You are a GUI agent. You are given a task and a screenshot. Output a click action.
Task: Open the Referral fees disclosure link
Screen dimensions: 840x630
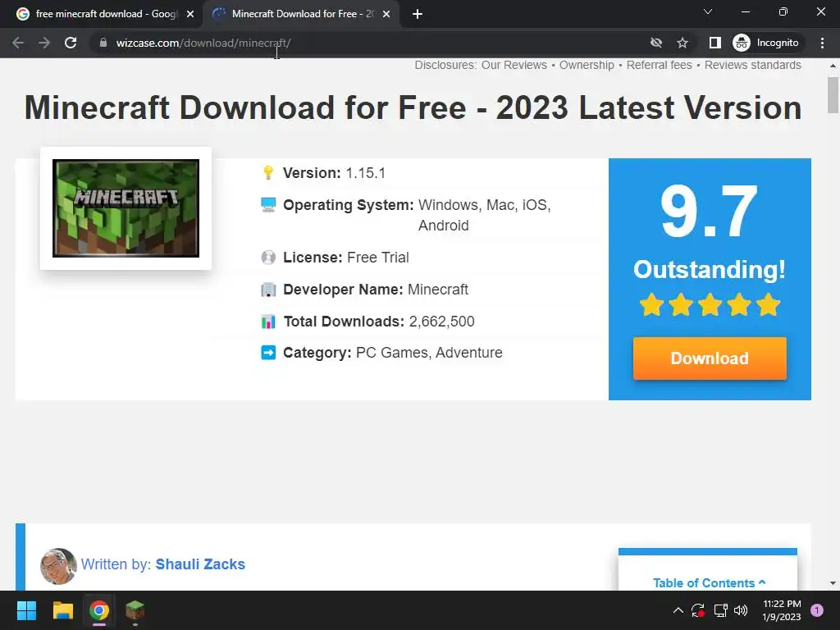pyautogui.click(x=659, y=65)
